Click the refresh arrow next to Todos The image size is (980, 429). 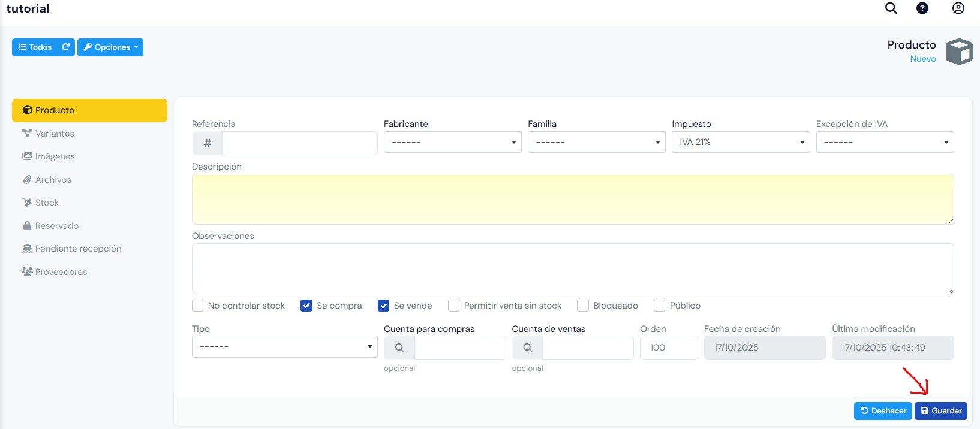(66, 47)
